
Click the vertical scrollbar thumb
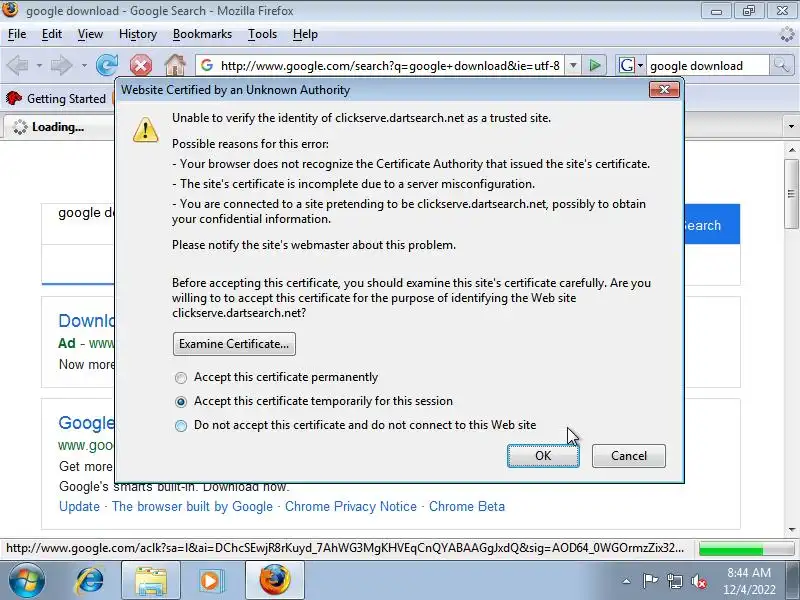tap(791, 194)
